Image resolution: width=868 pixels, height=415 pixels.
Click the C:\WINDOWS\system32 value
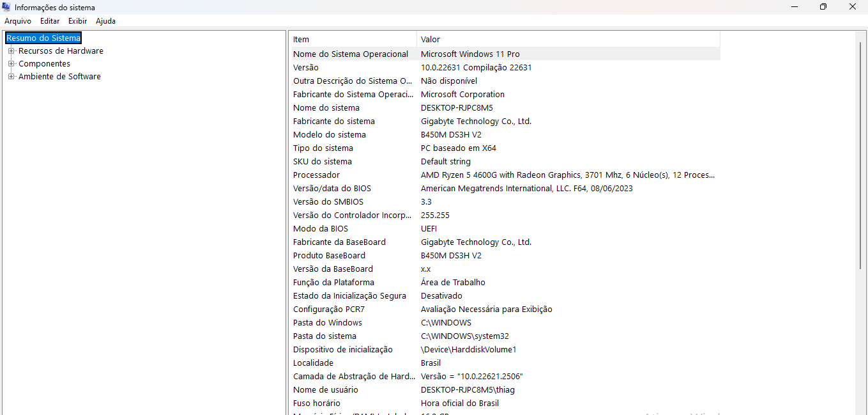(x=465, y=336)
